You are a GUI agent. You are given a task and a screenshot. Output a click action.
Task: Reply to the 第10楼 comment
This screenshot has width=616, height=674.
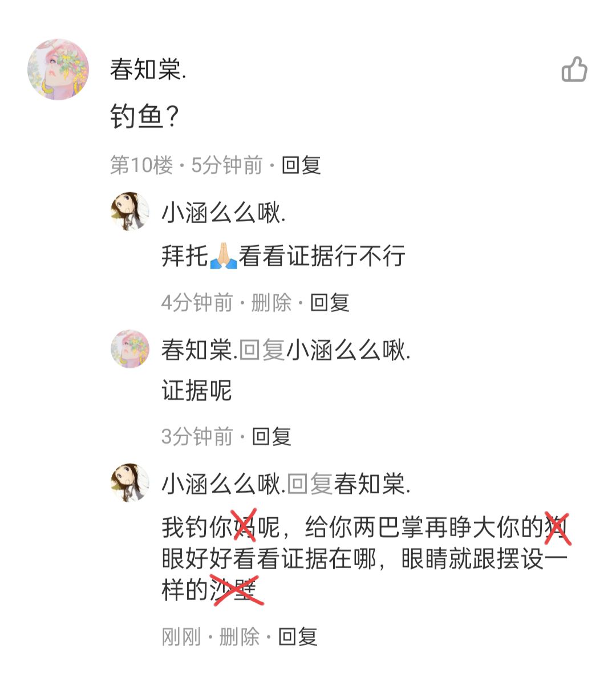click(301, 165)
